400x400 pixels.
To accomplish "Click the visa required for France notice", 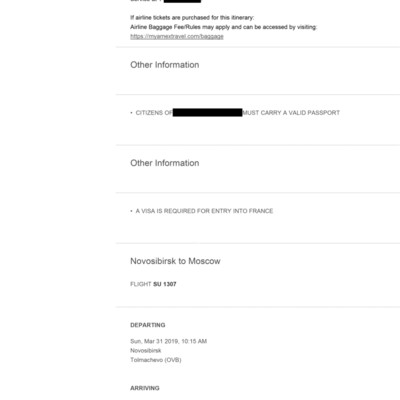I will click(x=204, y=211).
